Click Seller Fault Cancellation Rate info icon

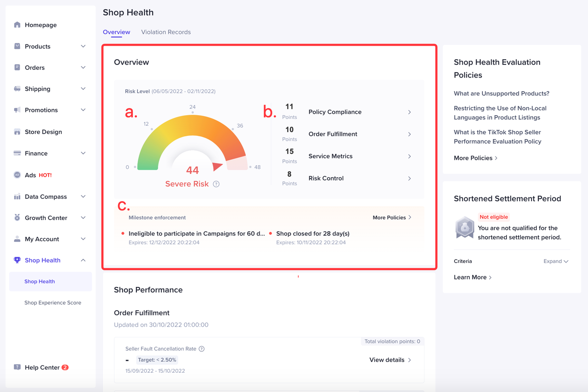(202, 349)
